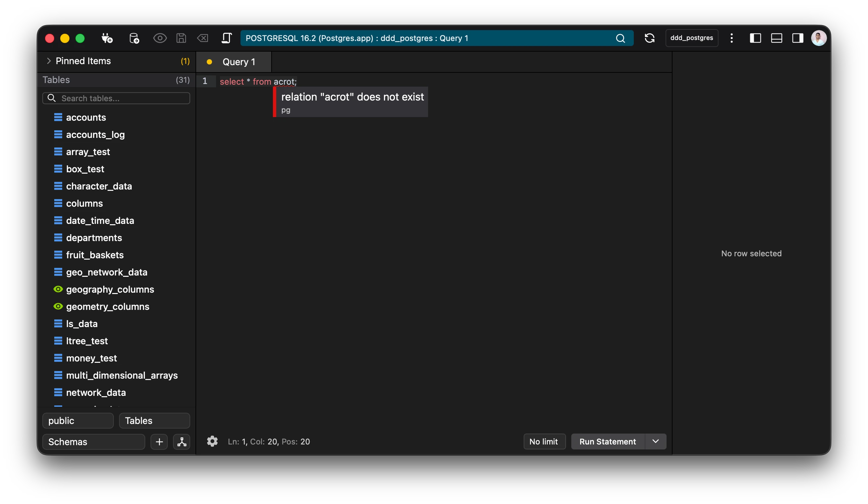Click the eye preview icon in toolbar
868x504 pixels.
pyautogui.click(x=160, y=38)
